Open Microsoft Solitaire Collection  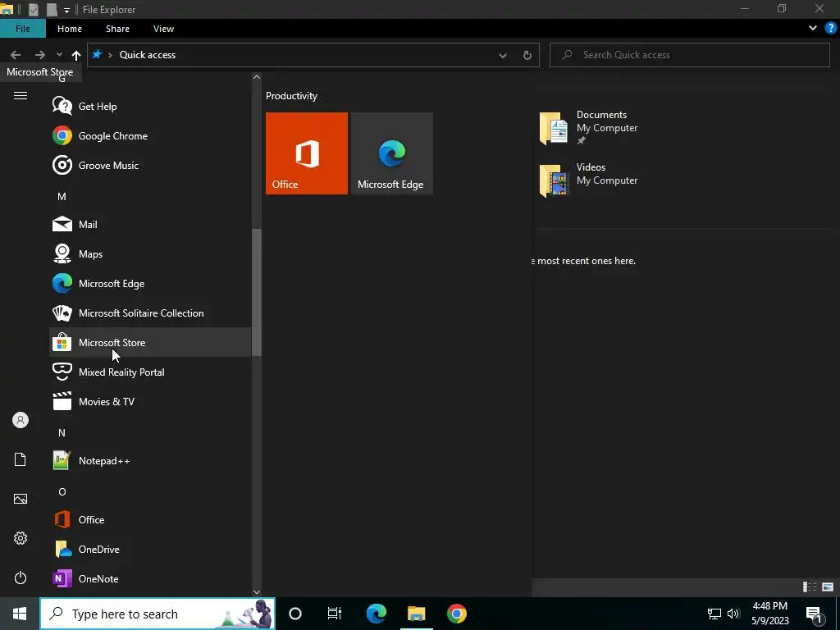click(x=150, y=313)
